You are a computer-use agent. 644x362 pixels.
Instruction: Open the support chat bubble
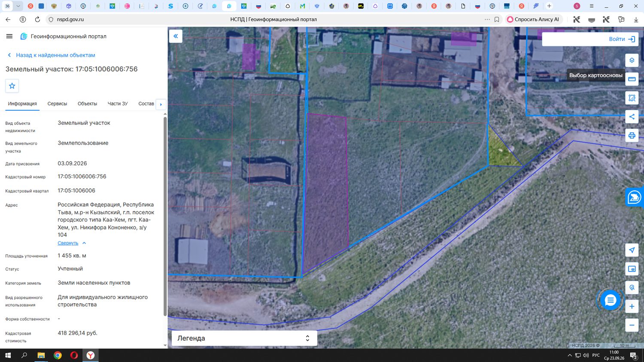pos(610,300)
